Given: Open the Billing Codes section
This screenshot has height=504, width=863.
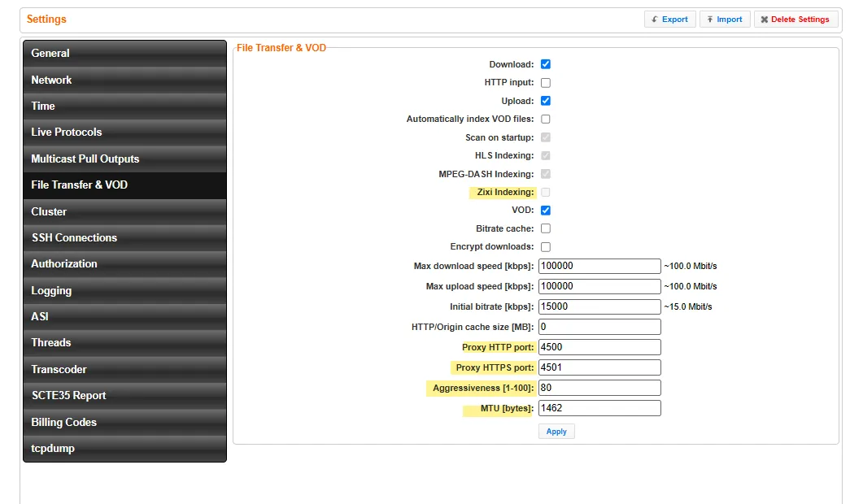Looking at the screenshot, I should point(125,422).
